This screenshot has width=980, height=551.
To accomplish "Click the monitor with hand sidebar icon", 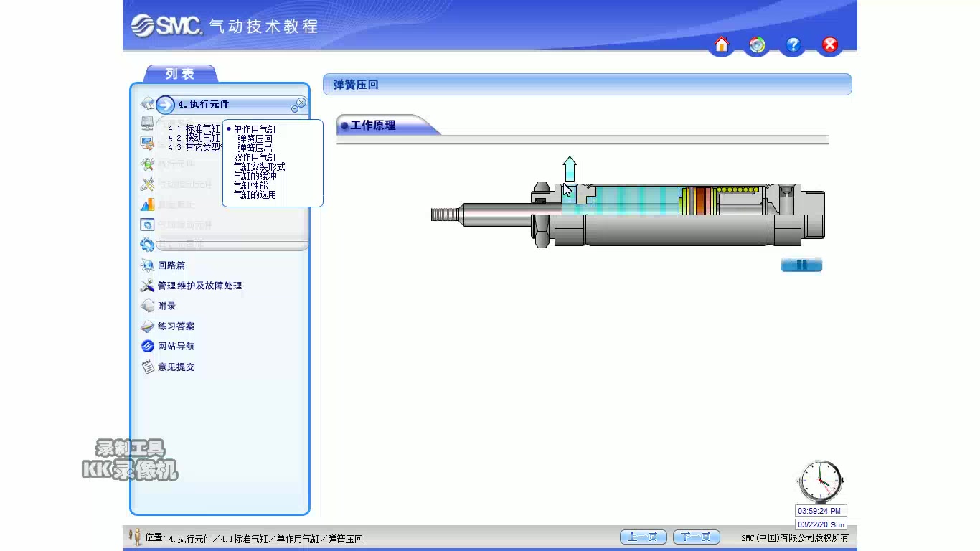I will 147,143.
